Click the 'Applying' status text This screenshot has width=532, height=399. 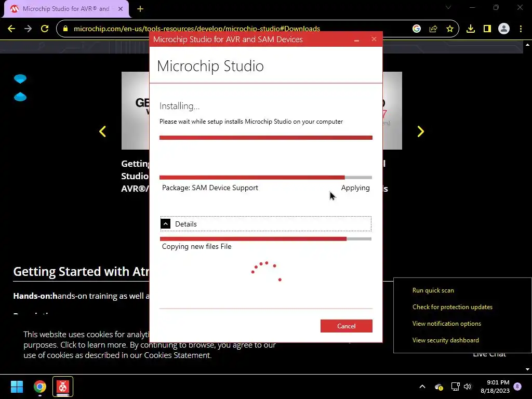point(355,188)
